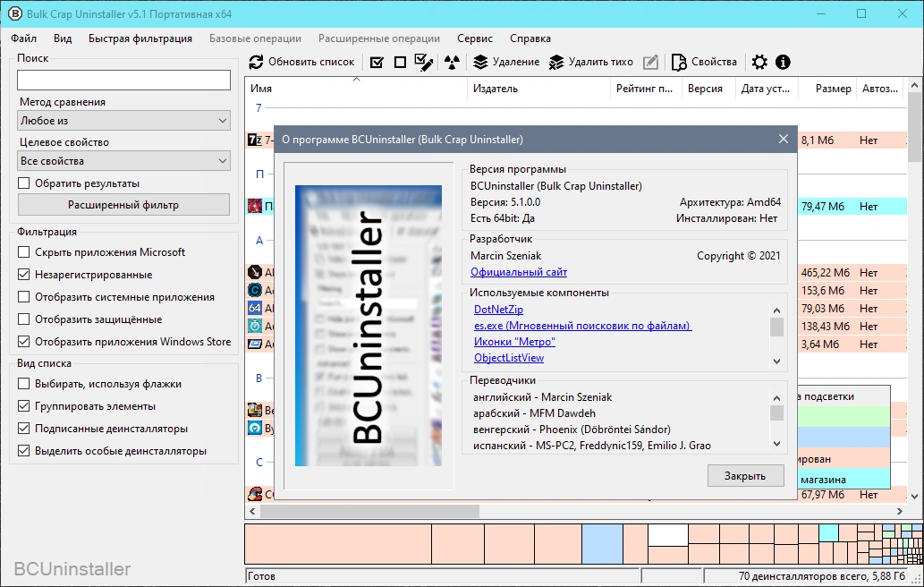Click the edit pencil toolbar icon
924x587 pixels.
pos(650,62)
